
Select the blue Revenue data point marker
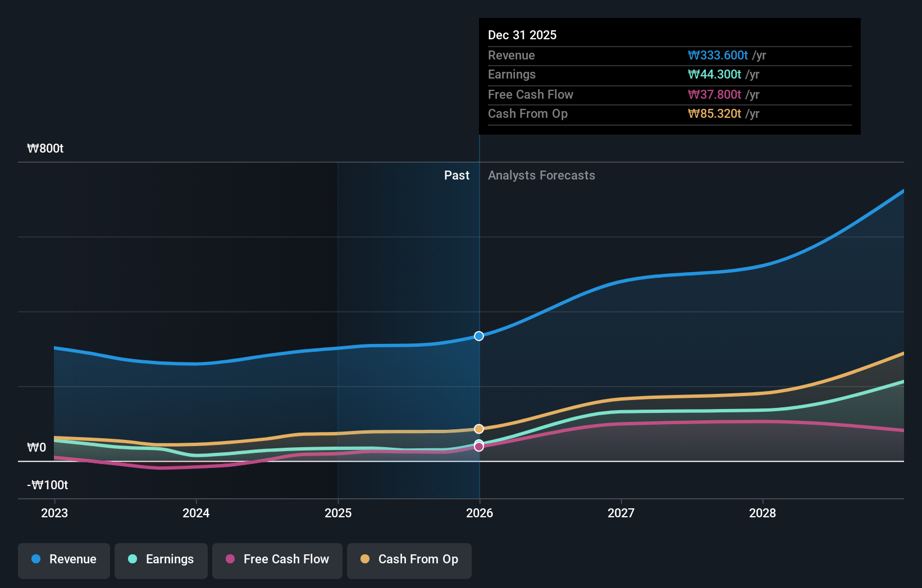(x=479, y=336)
